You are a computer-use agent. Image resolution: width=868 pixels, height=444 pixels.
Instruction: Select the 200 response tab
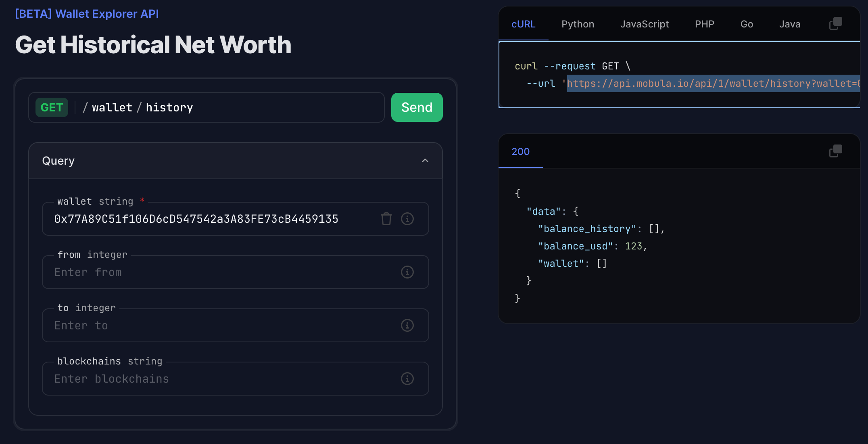coord(520,152)
